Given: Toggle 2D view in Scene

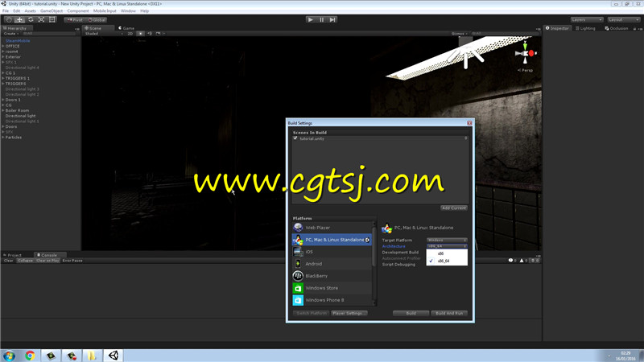Looking at the screenshot, I should click(x=130, y=34).
